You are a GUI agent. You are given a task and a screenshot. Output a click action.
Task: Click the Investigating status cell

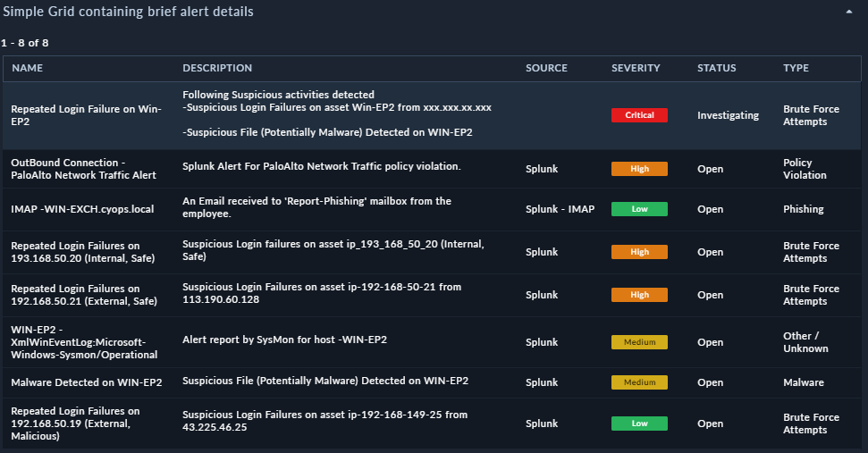[x=728, y=115]
